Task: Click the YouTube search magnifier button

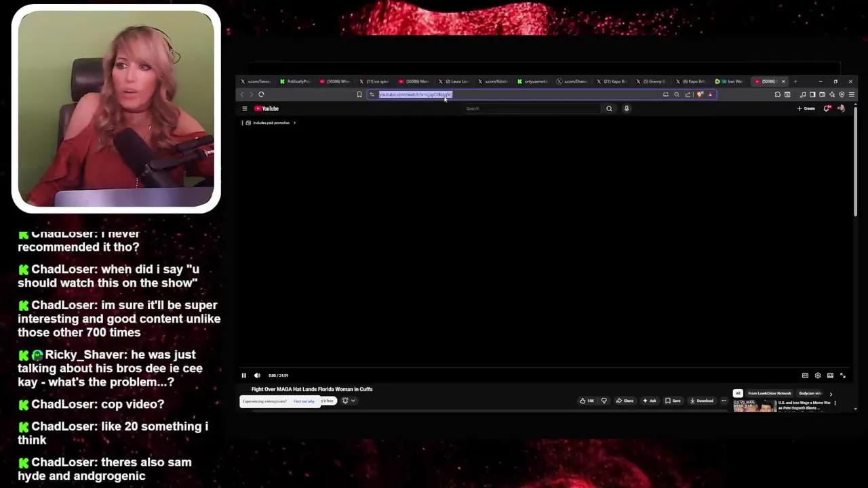Action: pos(609,108)
